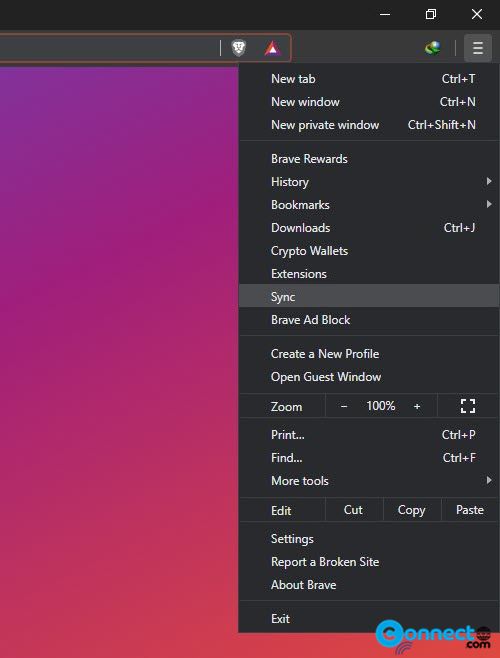Select the highlighted Sync entry
Viewport: 500px width, 658px height.
click(369, 296)
